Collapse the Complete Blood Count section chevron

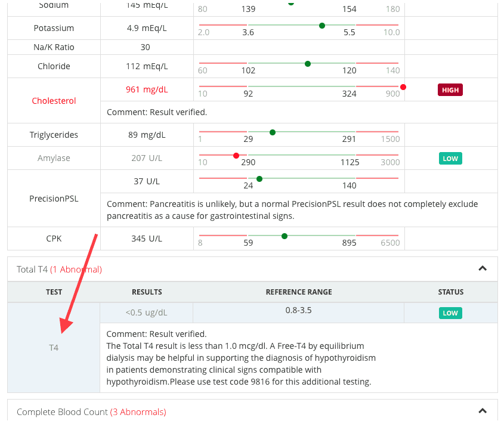click(x=482, y=411)
